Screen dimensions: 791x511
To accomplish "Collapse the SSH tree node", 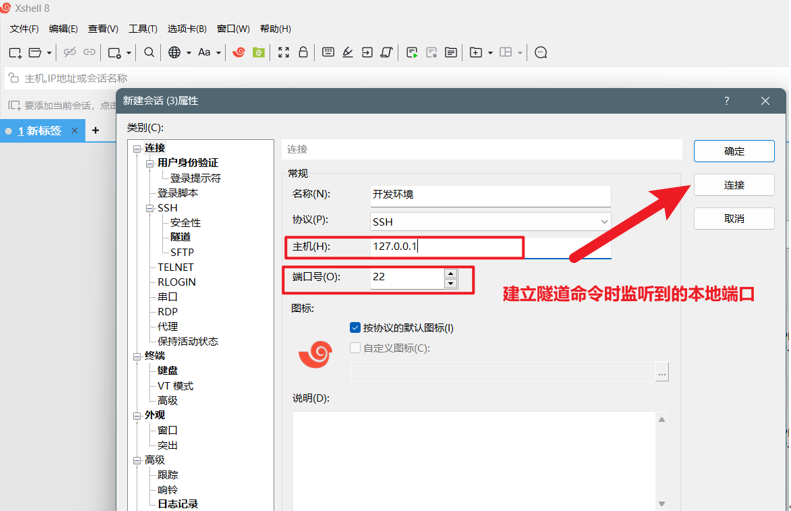I will pyautogui.click(x=149, y=208).
